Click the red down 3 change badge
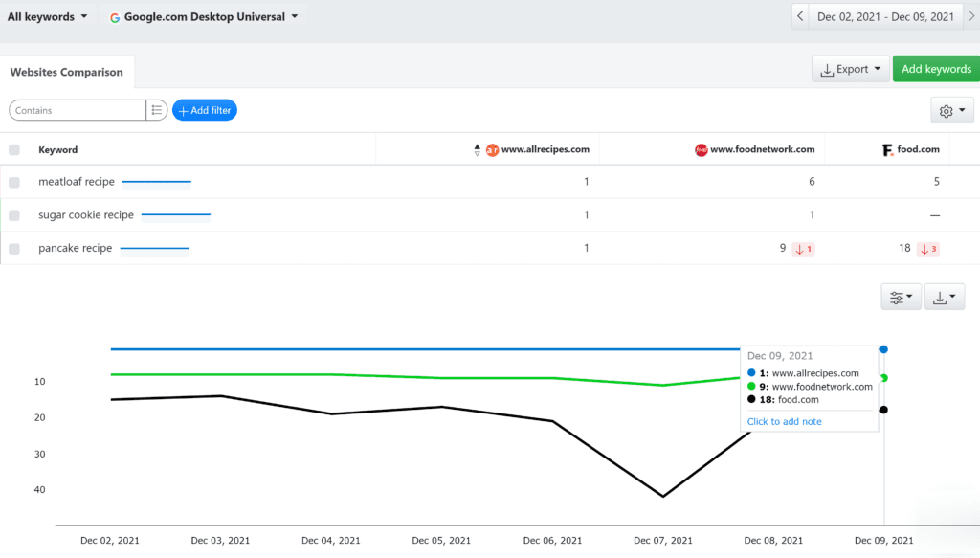 [x=928, y=249]
